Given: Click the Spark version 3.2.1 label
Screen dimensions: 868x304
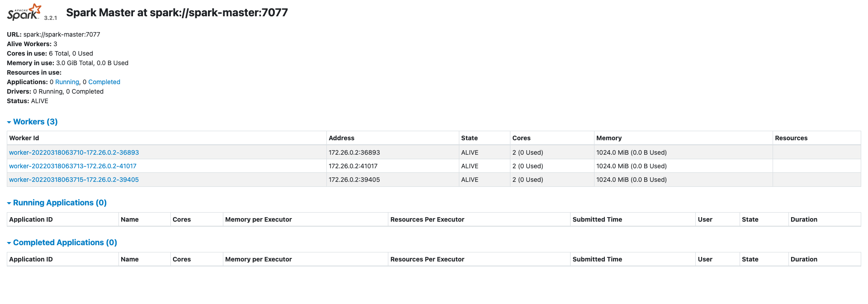Looking at the screenshot, I should click(50, 18).
